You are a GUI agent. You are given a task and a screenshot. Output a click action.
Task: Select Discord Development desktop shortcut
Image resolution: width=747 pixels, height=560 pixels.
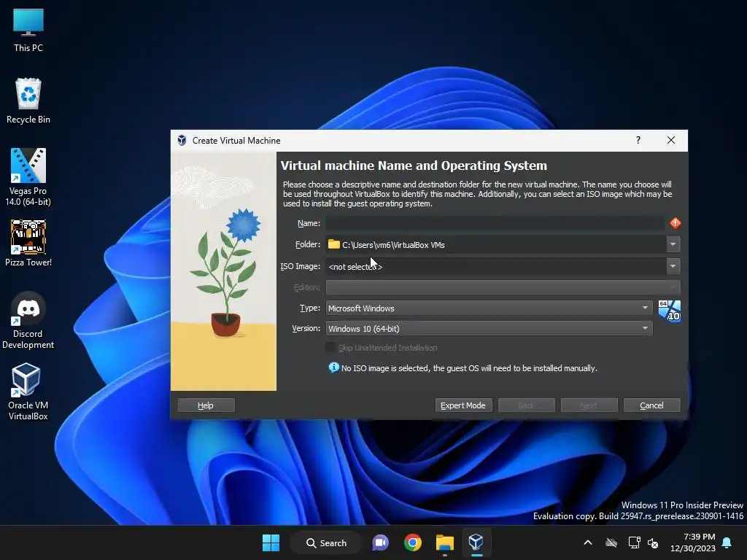[28, 320]
